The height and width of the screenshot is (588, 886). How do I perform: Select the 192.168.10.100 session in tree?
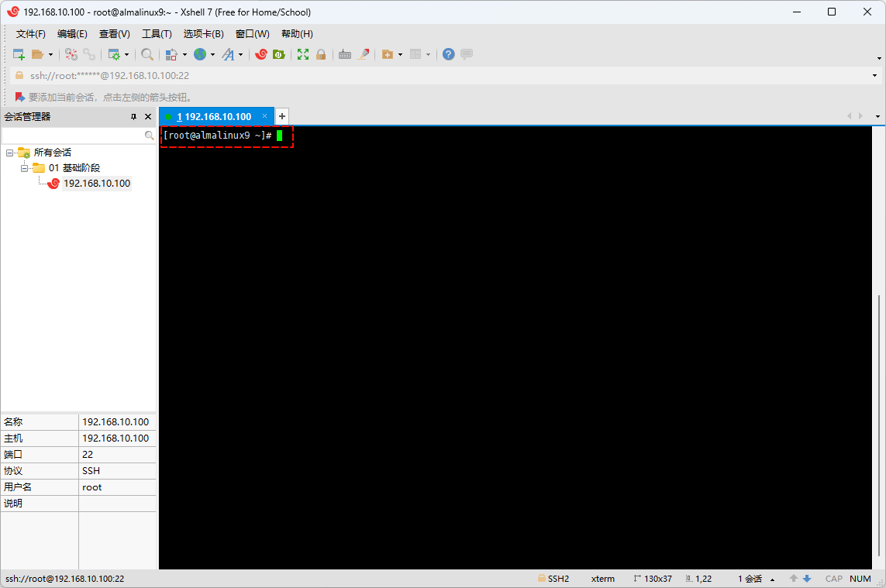coord(96,184)
